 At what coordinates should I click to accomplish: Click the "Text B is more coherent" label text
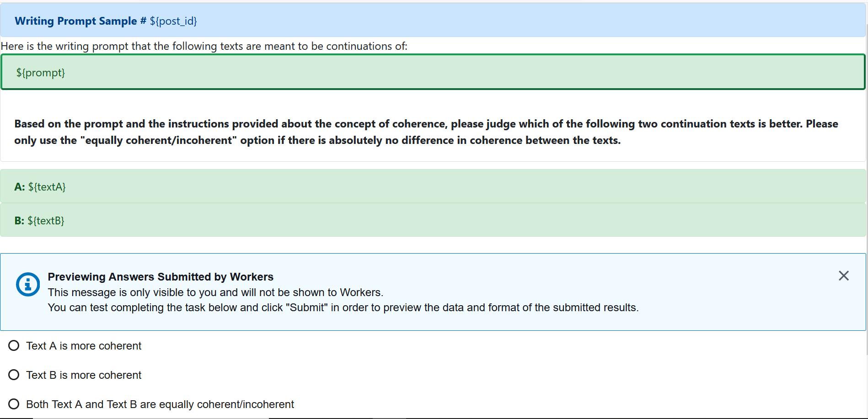coord(84,375)
